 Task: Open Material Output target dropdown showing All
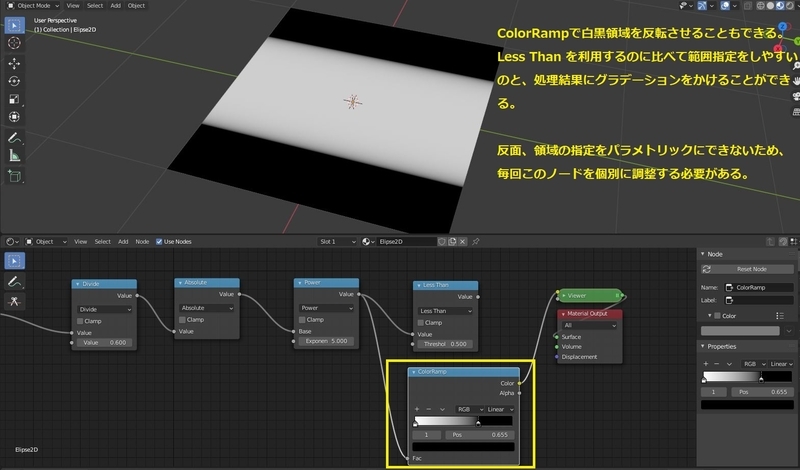pos(589,325)
